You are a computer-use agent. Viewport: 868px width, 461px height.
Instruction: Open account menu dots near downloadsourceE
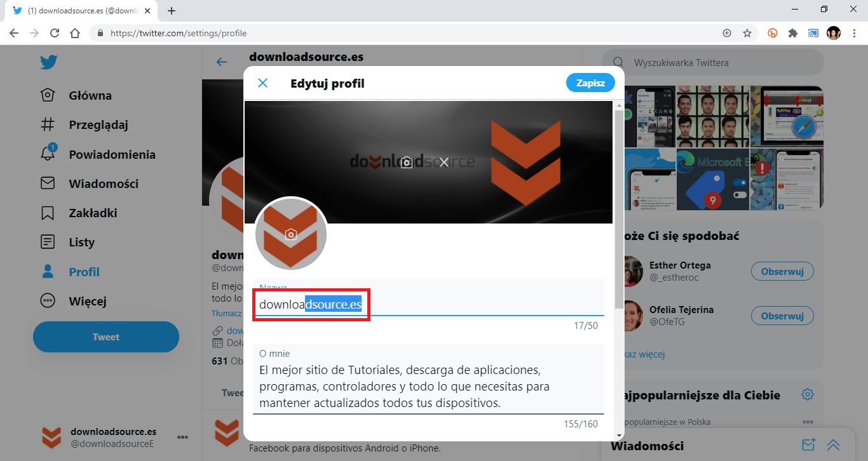pyautogui.click(x=183, y=437)
